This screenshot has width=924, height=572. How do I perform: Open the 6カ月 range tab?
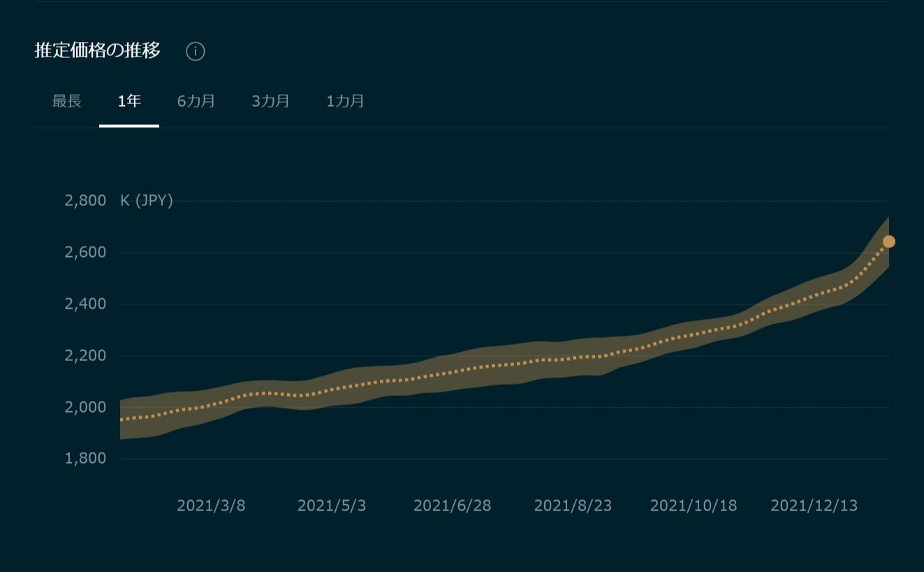coord(196,101)
